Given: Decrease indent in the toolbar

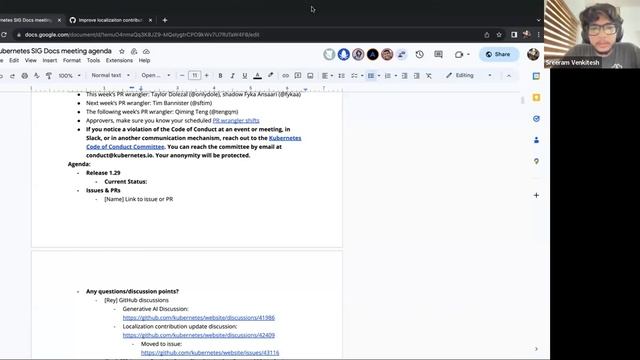Looking at the screenshot, I should point(404,76).
